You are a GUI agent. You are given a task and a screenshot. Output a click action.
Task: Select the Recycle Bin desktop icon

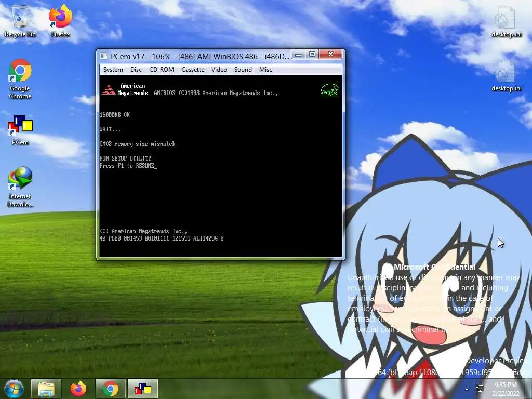20,21
